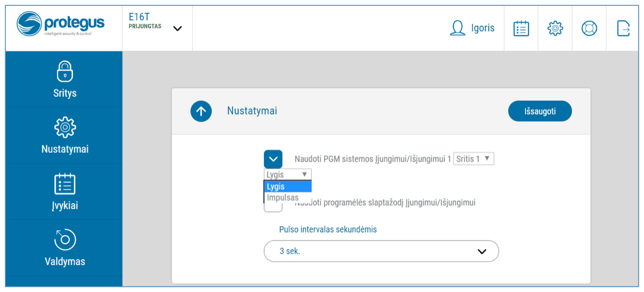Open the Sritis 1 dropdown
The width and height of the screenshot is (644, 292).
(x=473, y=159)
